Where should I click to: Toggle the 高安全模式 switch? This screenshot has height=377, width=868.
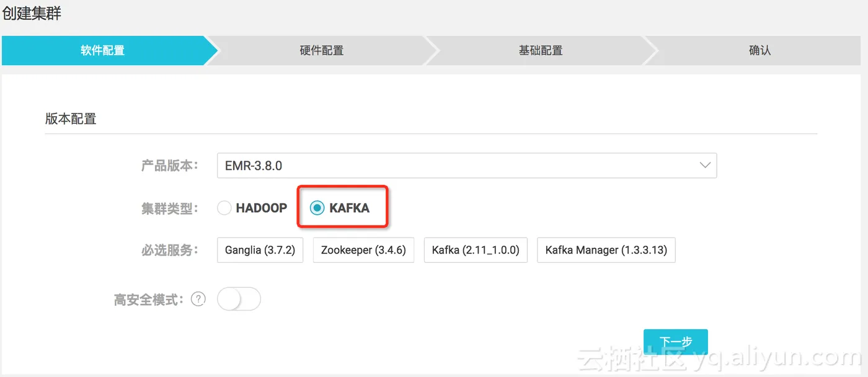click(239, 299)
